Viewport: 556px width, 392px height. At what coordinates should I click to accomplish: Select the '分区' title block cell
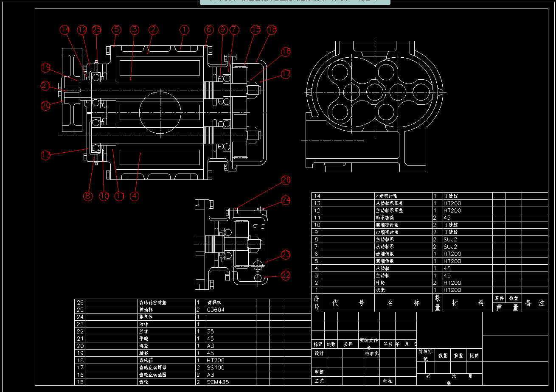coord(348,344)
